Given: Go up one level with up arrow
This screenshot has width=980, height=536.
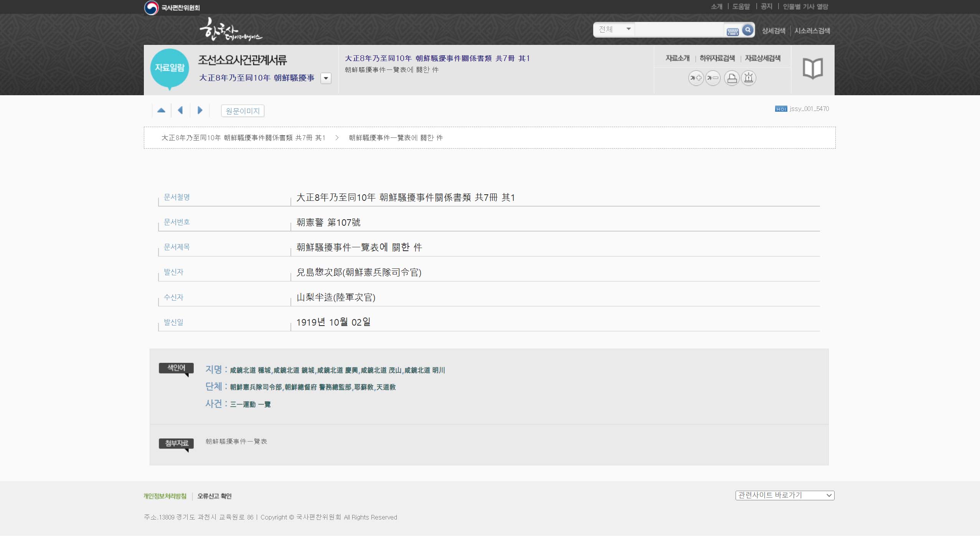Looking at the screenshot, I should (x=161, y=111).
